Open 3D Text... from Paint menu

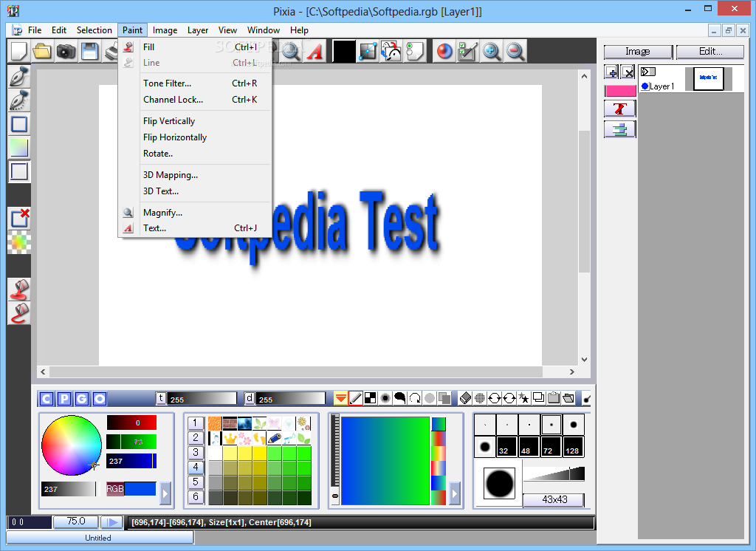195,191
